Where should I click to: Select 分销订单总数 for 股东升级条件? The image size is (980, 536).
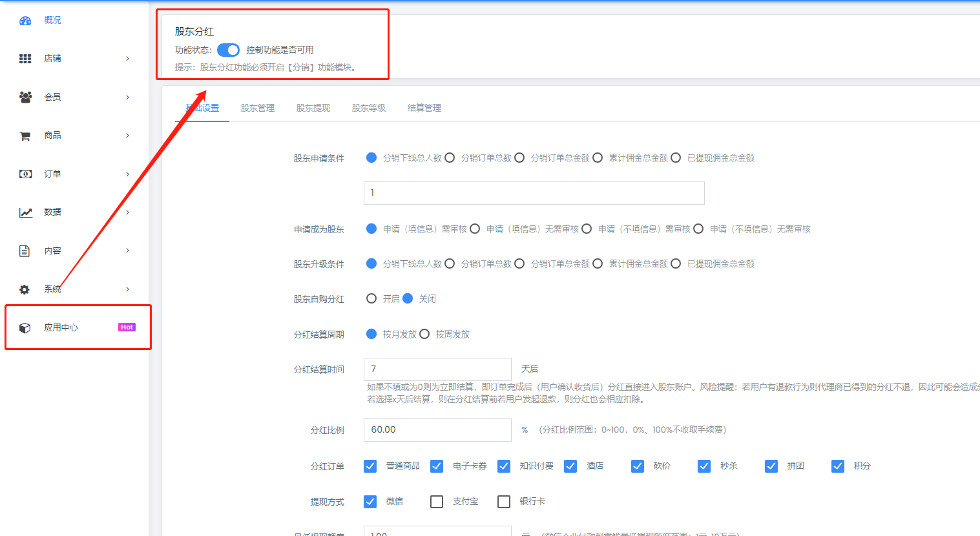[450, 263]
